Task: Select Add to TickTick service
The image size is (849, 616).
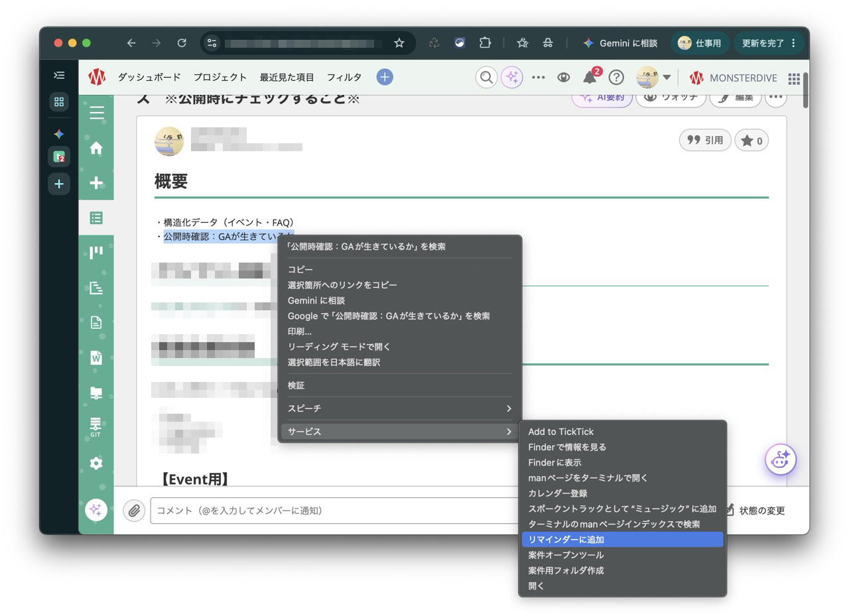Action: (622, 432)
